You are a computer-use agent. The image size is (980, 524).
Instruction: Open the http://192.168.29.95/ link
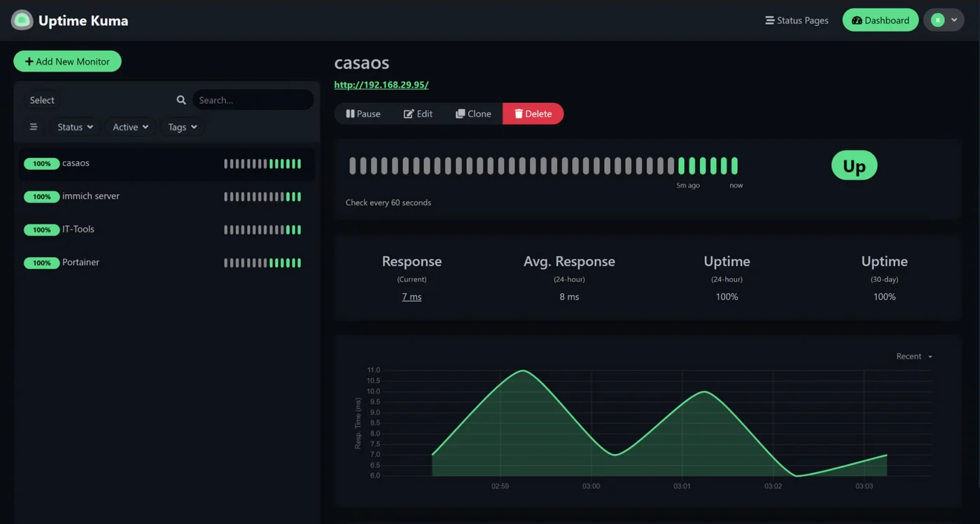point(381,85)
